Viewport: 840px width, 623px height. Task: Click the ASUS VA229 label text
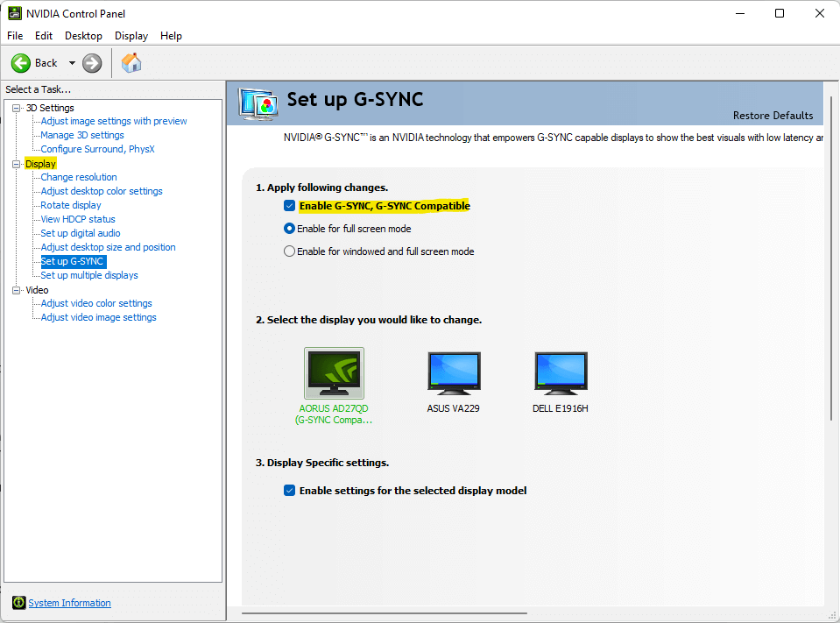(453, 408)
